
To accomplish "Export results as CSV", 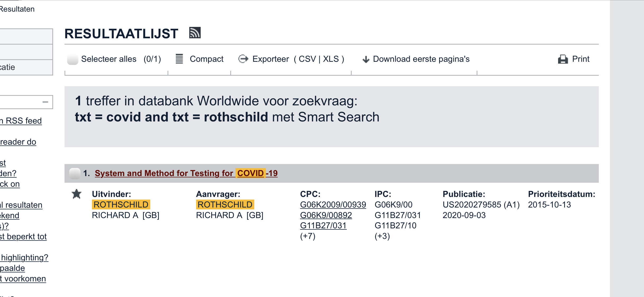I will (x=307, y=59).
